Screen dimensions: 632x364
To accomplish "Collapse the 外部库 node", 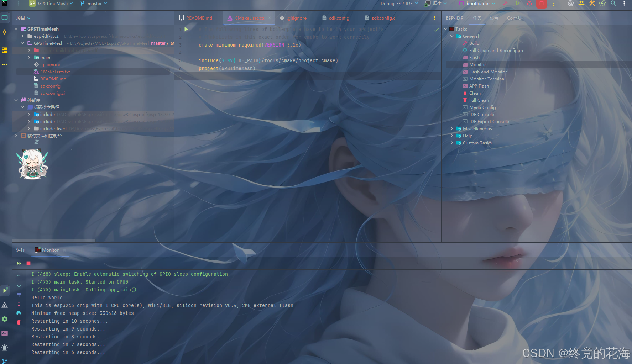I will pyautogui.click(x=16, y=100).
